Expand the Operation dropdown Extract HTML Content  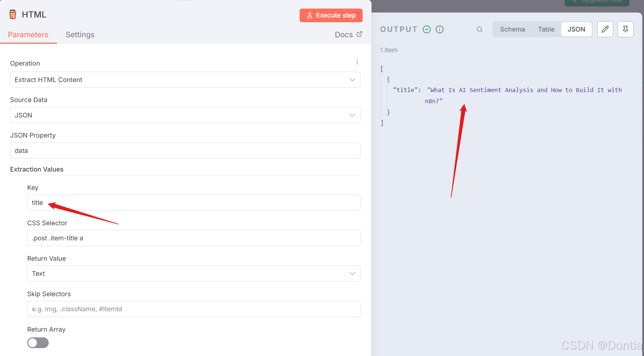point(185,80)
